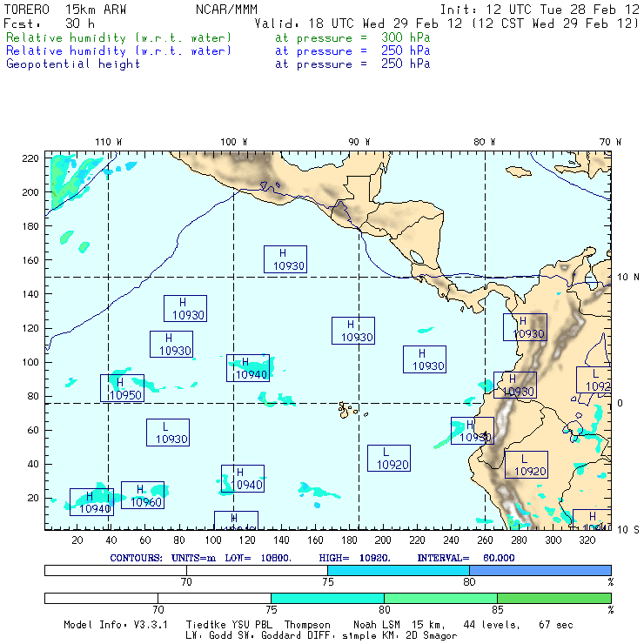Click the '70 W' longitude label

click(x=610, y=142)
